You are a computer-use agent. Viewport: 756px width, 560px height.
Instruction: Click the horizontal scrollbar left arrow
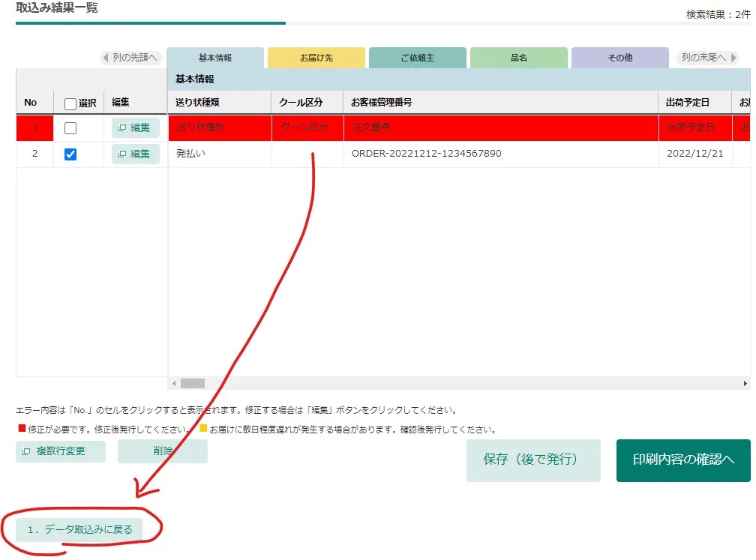174,384
